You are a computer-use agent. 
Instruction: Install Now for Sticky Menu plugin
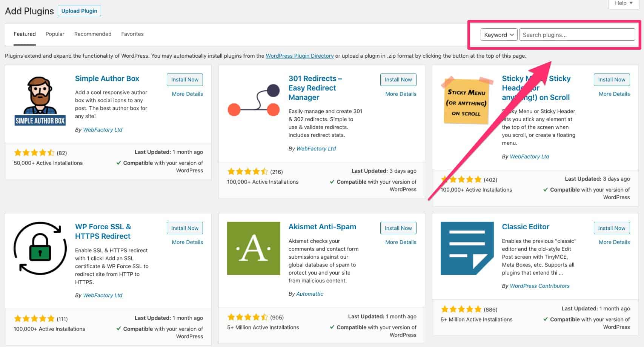point(612,80)
